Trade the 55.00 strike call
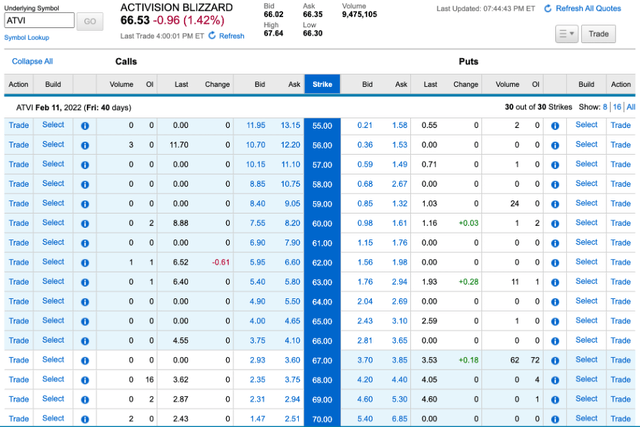The width and height of the screenshot is (640, 427). (19, 125)
